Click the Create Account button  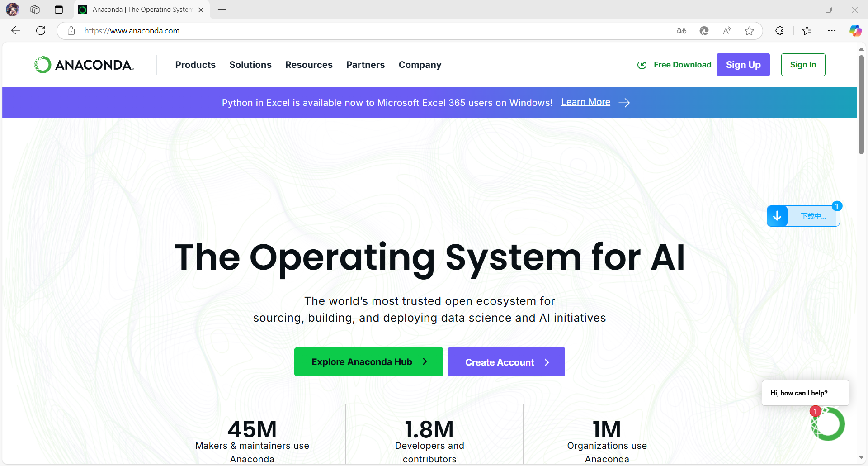506,361
